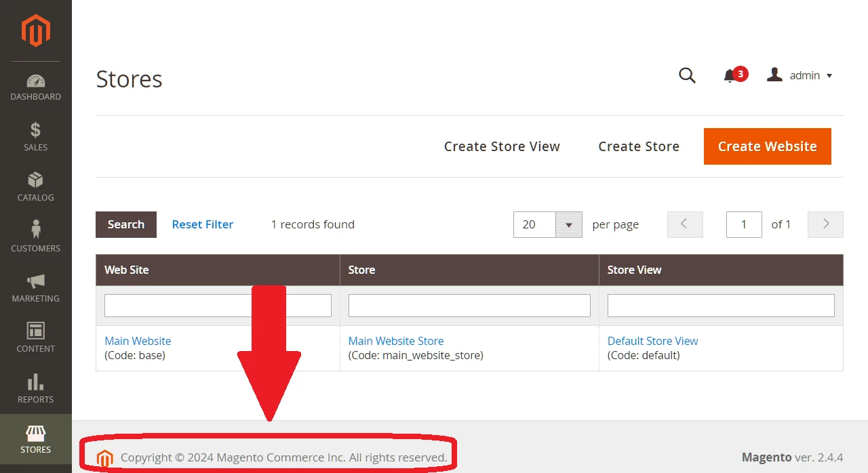Open the Dashboard sidebar icon
868x473 pixels.
pyautogui.click(x=35, y=87)
